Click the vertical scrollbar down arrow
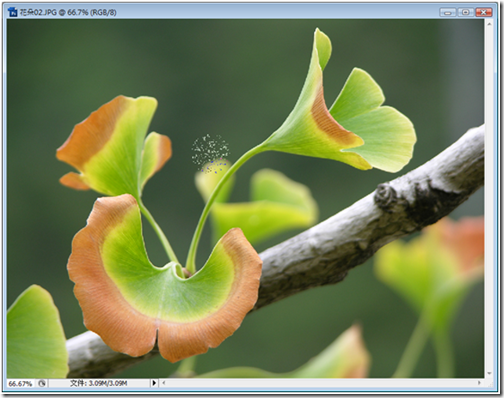Viewport: 504px width, 398px height. [489, 373]
